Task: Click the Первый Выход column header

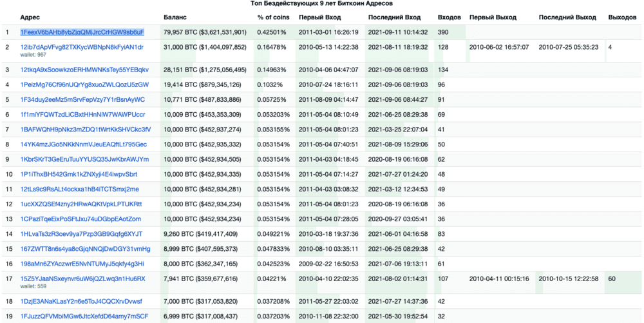Action: click(493, 17)
